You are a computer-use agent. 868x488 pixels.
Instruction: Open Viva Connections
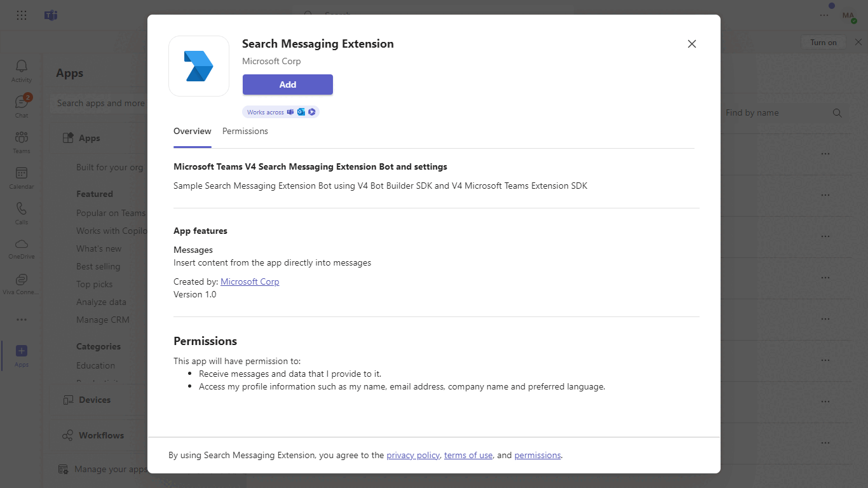coord(21,281)
